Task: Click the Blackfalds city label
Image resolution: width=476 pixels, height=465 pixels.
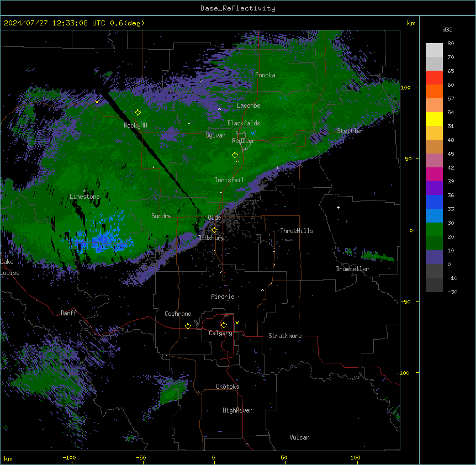Action: coord(244,123)
